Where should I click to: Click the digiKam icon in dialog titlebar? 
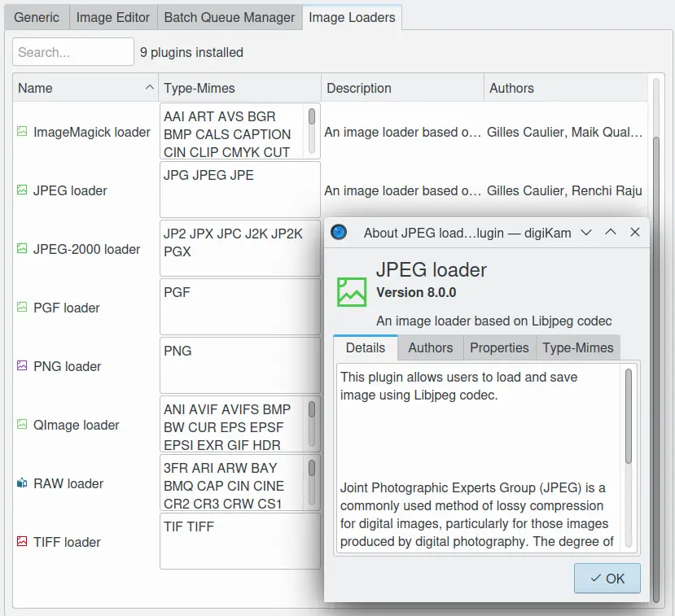pyautogui.click(x=338, y=232)
